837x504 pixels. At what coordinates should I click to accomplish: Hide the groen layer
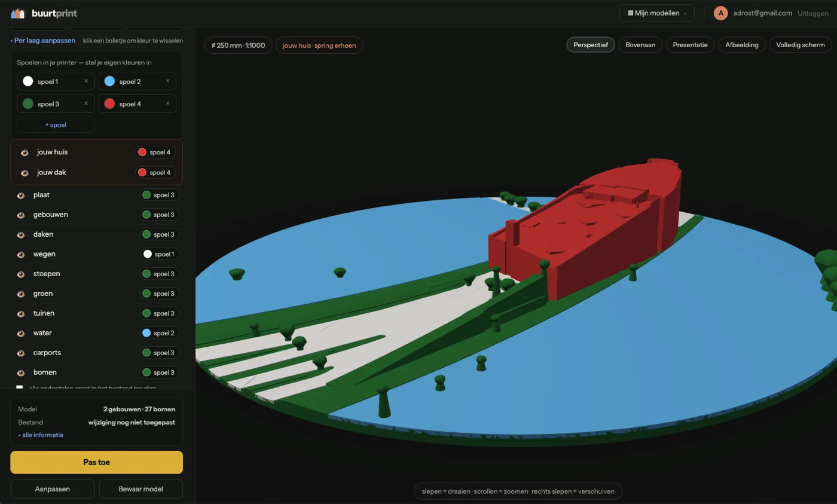point(21,294)
